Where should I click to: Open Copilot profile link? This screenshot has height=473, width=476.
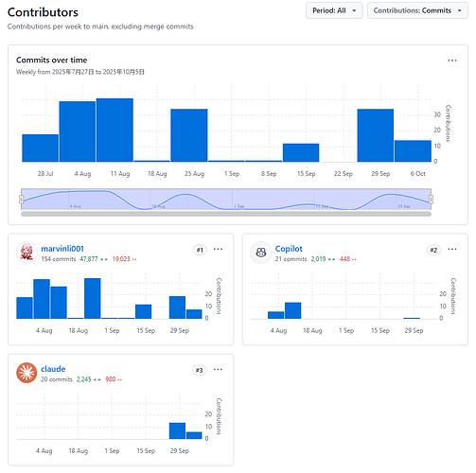pyautogui.click(x=289, y=249)
